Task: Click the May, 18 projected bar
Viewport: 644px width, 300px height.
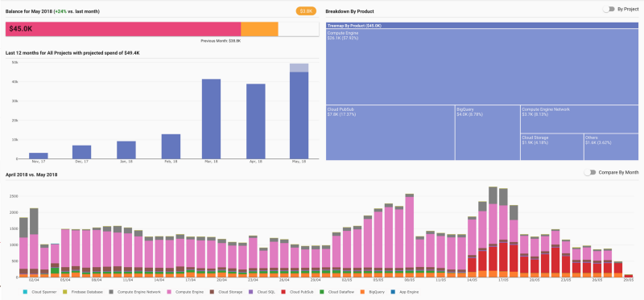Action: 299,68
